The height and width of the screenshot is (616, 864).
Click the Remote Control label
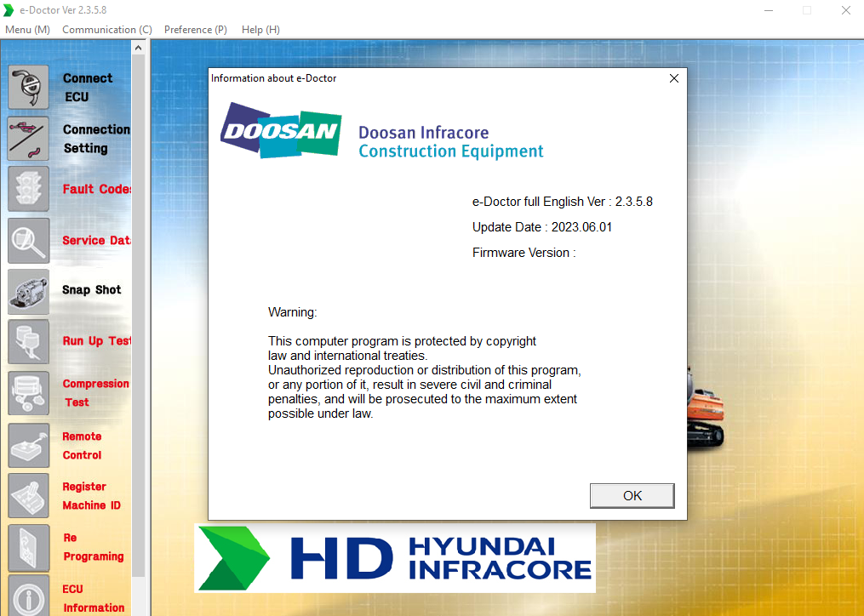pyautogui.click(x=82, y=446)
